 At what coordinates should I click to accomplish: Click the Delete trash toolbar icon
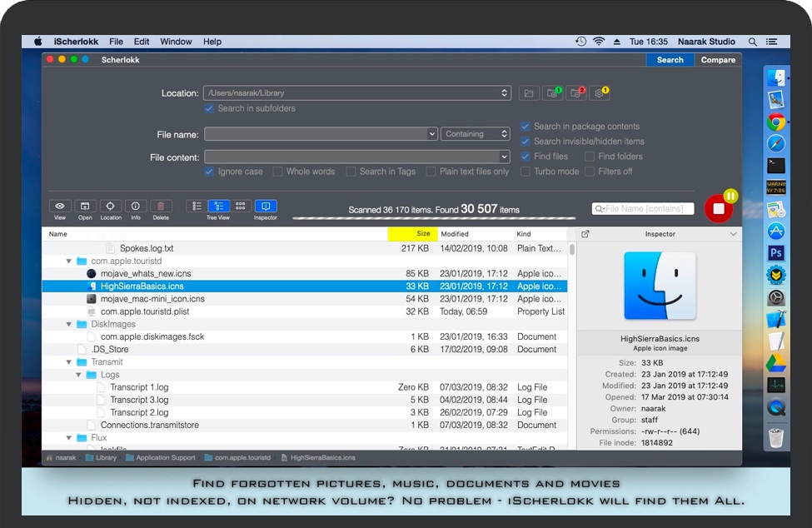pos(161,207)
